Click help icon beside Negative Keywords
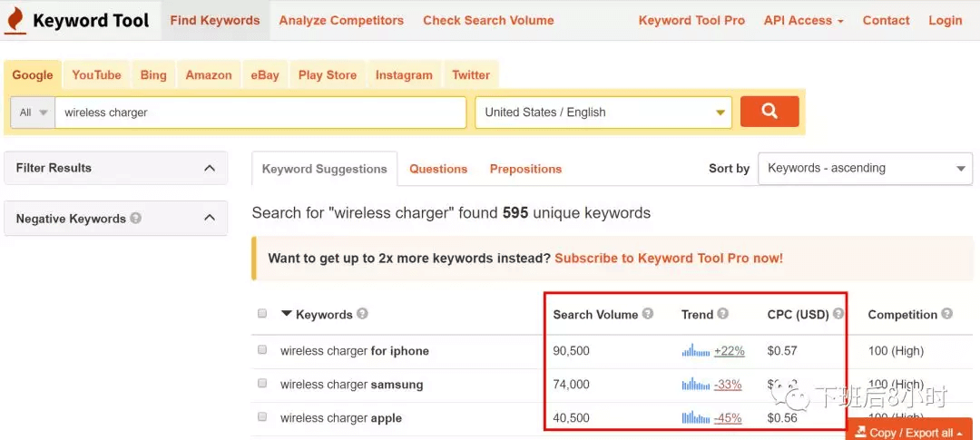This screenshot has height=440, width=980. click(x=136, y=219)
